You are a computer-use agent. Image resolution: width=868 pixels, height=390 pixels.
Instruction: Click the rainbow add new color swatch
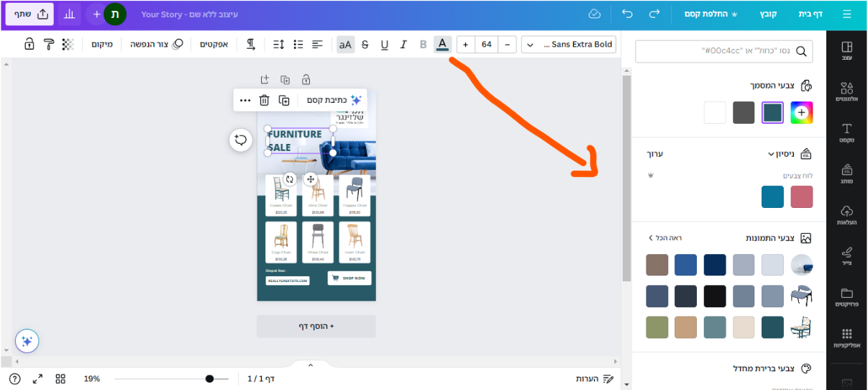click(x=802, y=112)
